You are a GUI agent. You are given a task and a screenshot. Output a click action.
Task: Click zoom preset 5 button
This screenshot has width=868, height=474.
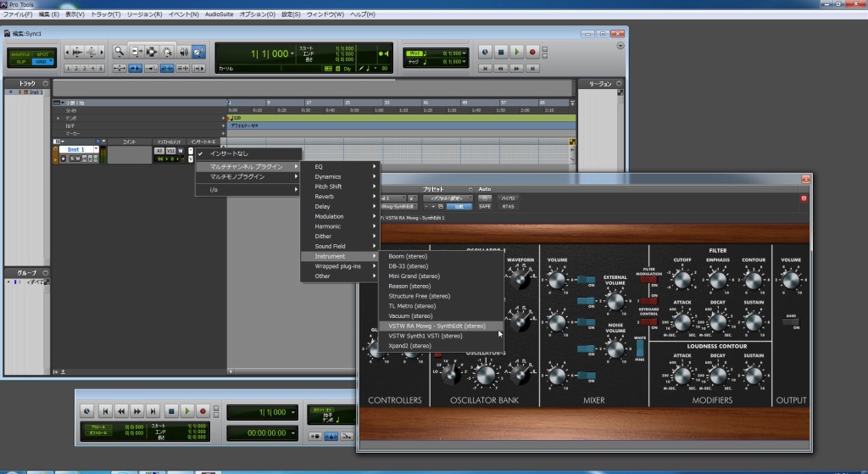[100, 69]
